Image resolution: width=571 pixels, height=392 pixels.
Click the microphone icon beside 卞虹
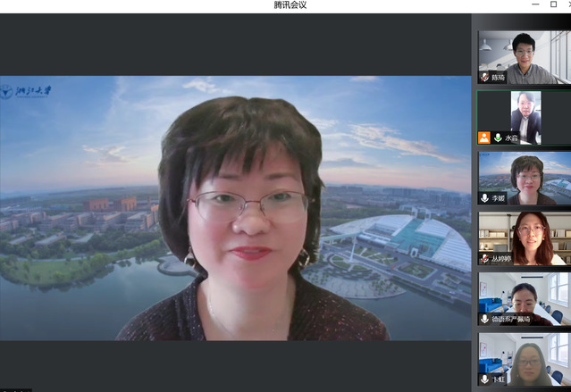485,379
